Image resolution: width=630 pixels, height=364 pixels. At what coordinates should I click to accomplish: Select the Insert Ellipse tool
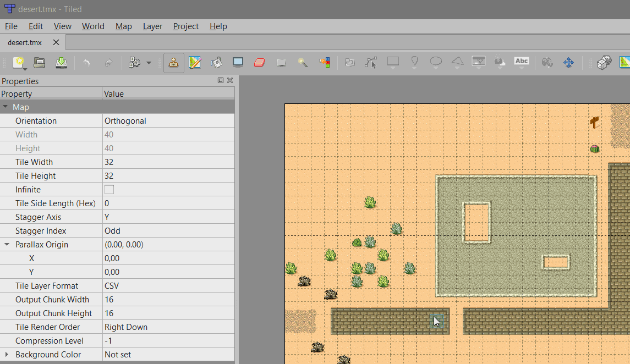tap(436, 62)
